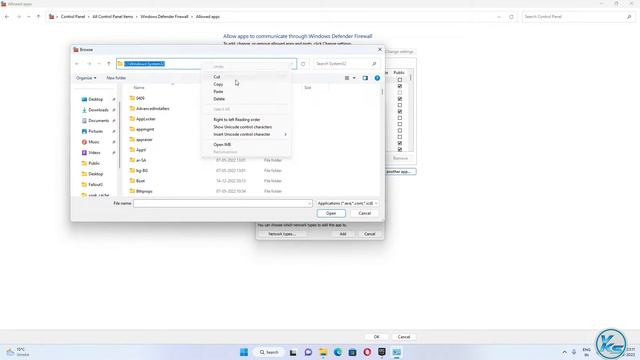Screen dimensions: 640x360
Task: Open Microsoft Store from the taskbar
Action: pos(352,352)
